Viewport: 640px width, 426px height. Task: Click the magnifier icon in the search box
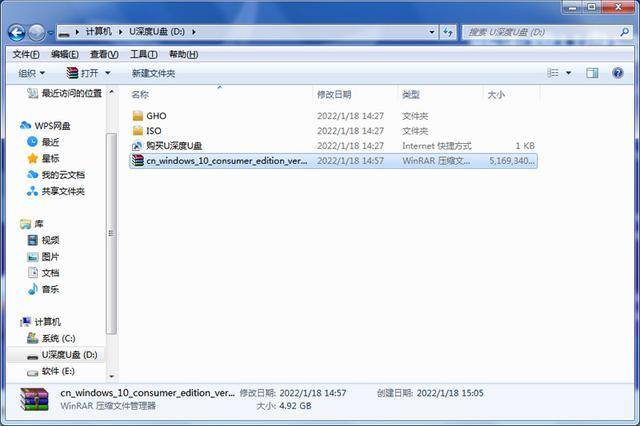[x=624, y=32]
